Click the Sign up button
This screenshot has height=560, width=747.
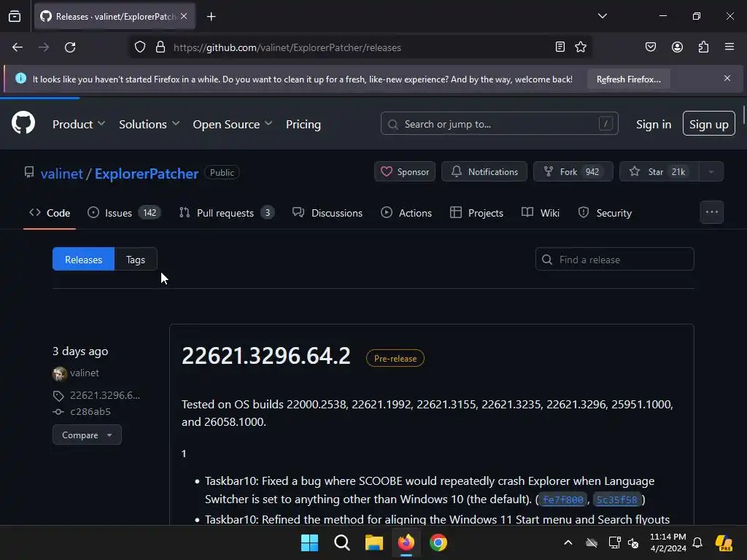[x=708, y=124]
